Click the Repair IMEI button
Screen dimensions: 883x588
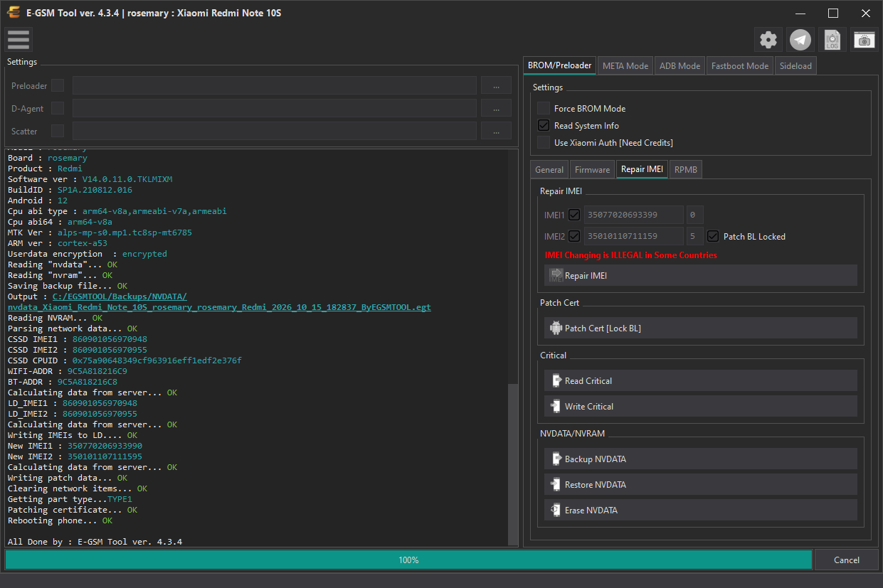coord(700,275)
